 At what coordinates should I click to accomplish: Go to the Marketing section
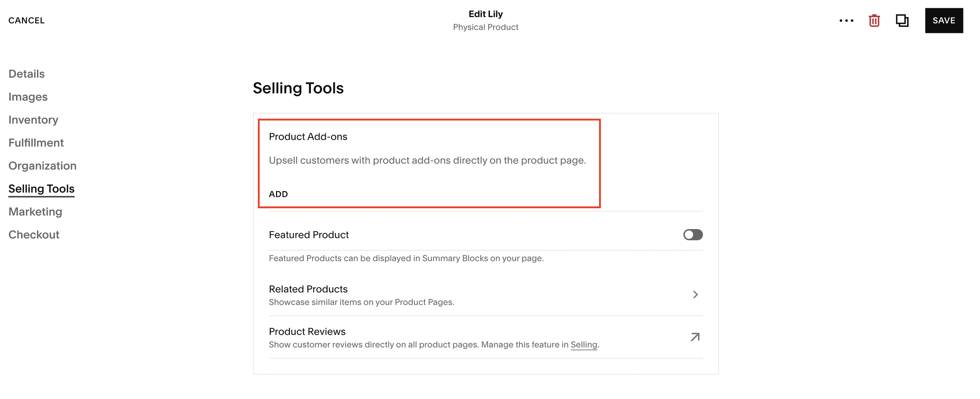[x=35, y=211]
